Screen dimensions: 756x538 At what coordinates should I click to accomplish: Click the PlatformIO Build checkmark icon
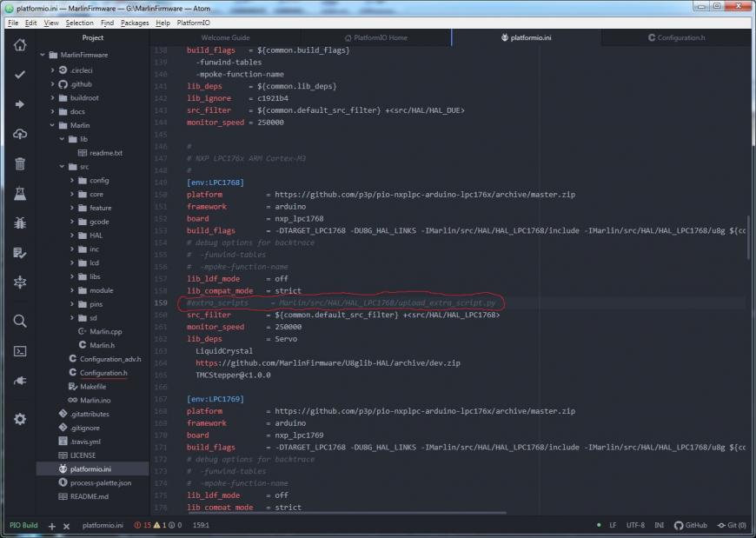click(20, 74)
